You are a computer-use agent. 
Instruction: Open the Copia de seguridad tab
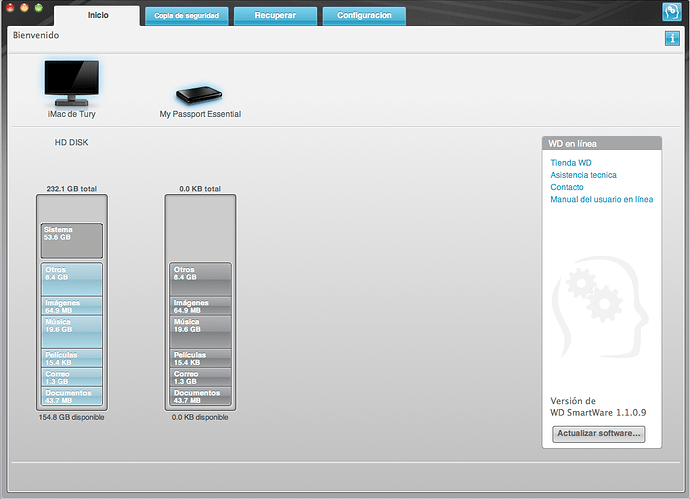[x=187, y=16]
